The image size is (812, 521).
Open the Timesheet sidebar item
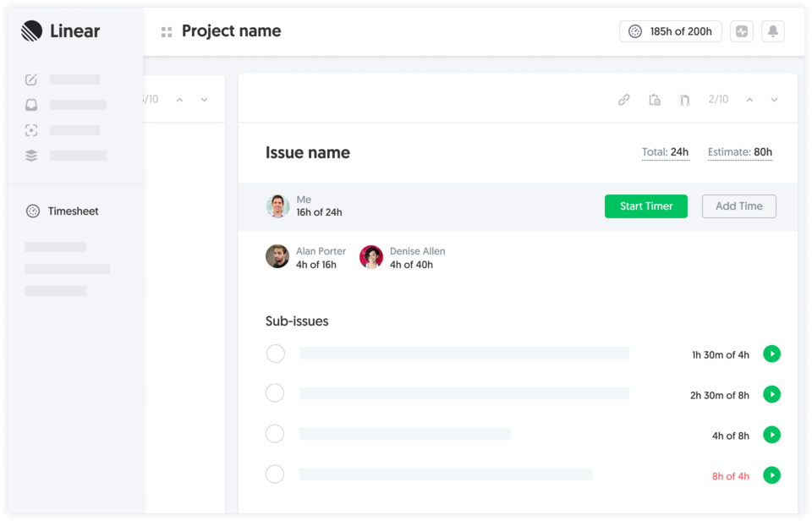[x=63, y=211]
